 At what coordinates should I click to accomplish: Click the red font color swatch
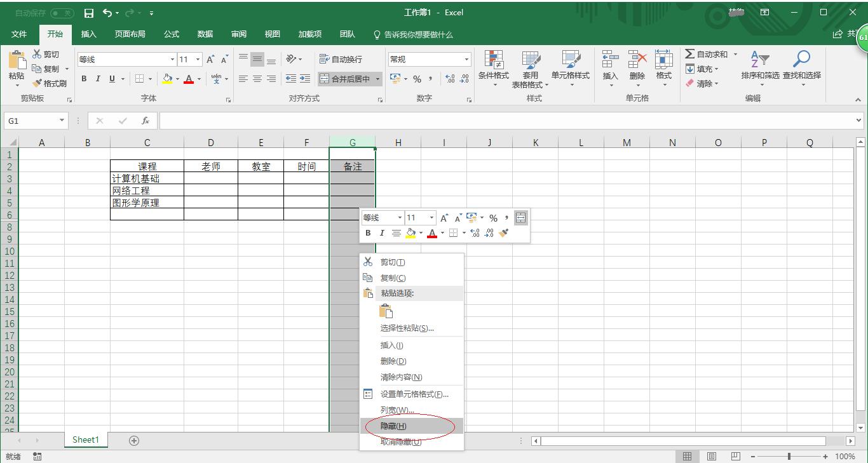point(189,83)
